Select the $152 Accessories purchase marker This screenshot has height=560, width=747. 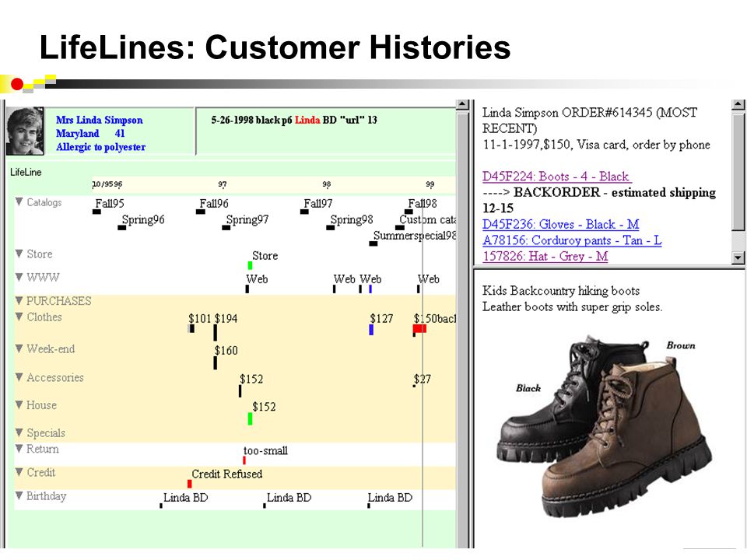coord(240,391)
